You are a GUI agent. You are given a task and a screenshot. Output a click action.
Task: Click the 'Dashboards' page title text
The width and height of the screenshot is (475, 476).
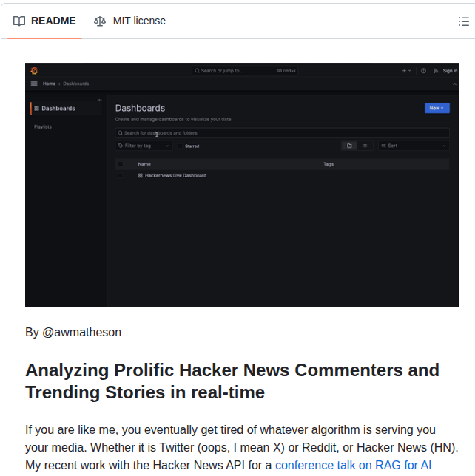140,108
